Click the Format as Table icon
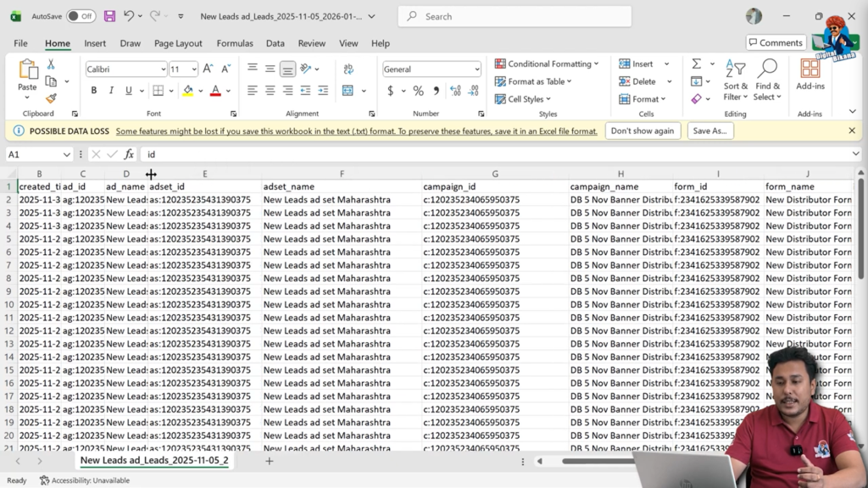The width and height of the screenshot is (868, 488). point(503,81)
